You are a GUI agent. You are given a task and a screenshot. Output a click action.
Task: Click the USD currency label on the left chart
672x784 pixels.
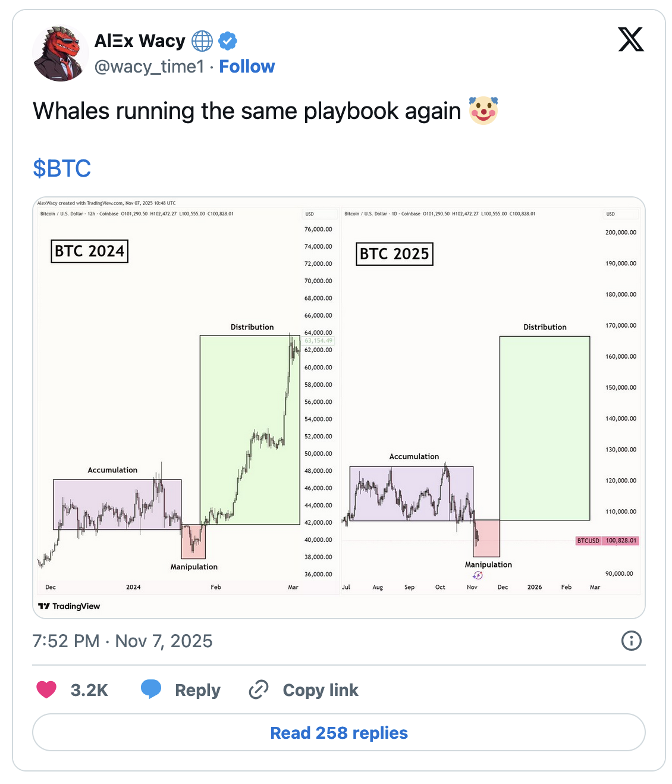pos(309,214)
